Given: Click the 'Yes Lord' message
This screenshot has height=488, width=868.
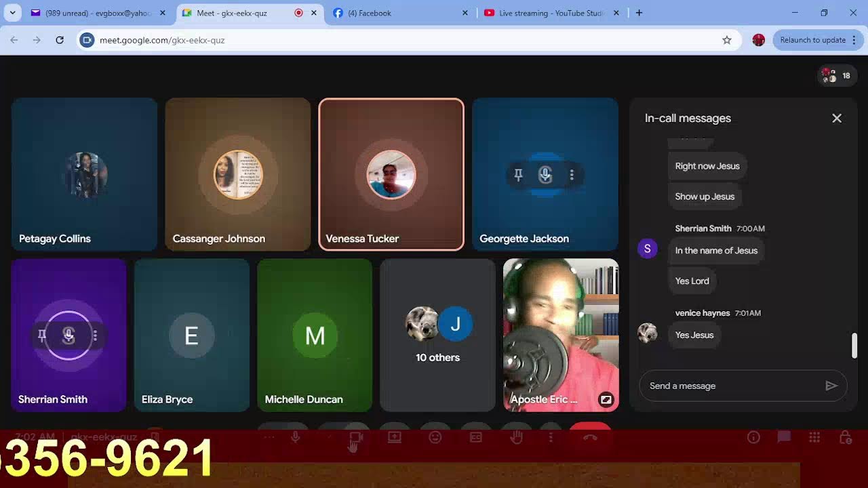Looking at the screenshot, I should (692, 281).
